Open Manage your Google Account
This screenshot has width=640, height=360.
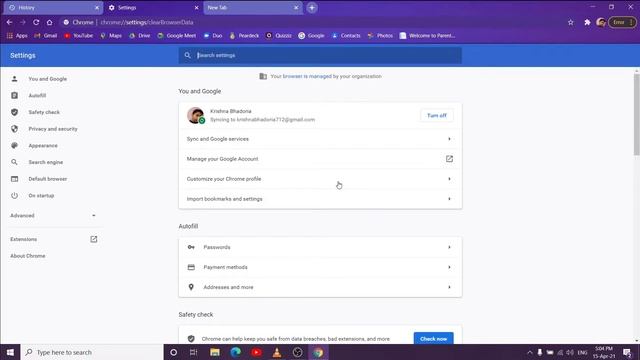[x=320, y=159]
